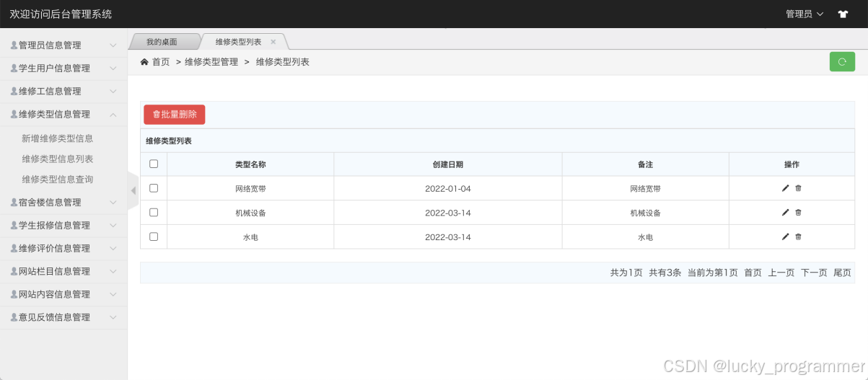Go to 上一页 in pagination
Screen dimensions: 868x380
pyautogui.click(x=781, y=273)
